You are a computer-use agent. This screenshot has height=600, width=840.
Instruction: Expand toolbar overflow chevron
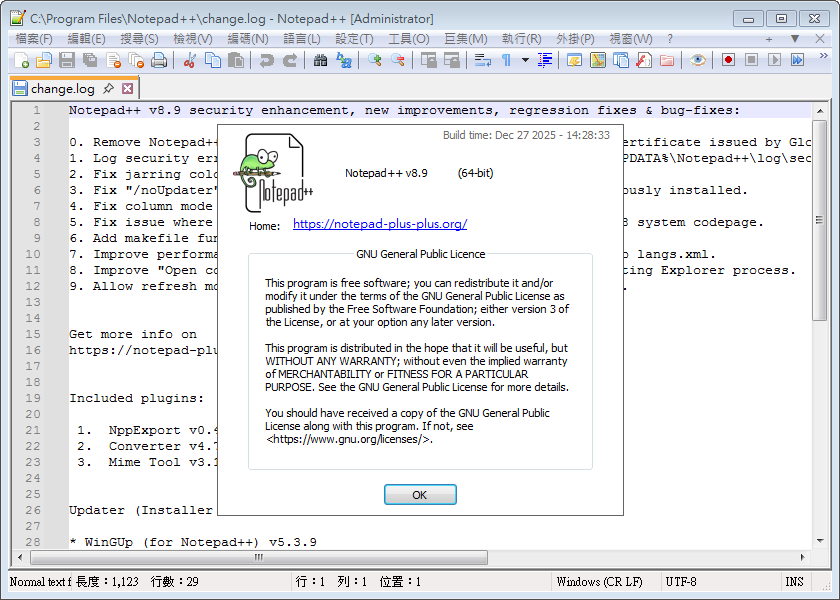[824, 56]
